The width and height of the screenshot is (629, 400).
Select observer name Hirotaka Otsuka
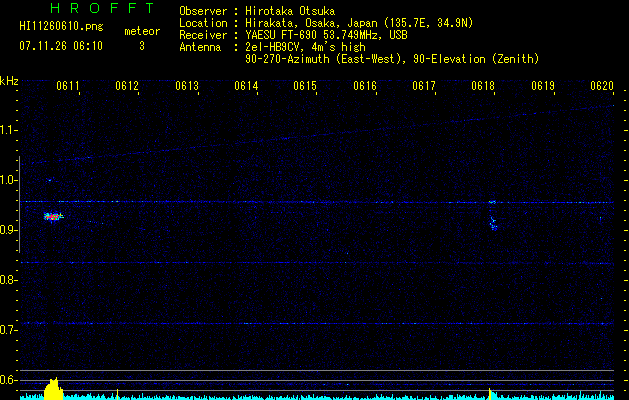coord(290,11)
